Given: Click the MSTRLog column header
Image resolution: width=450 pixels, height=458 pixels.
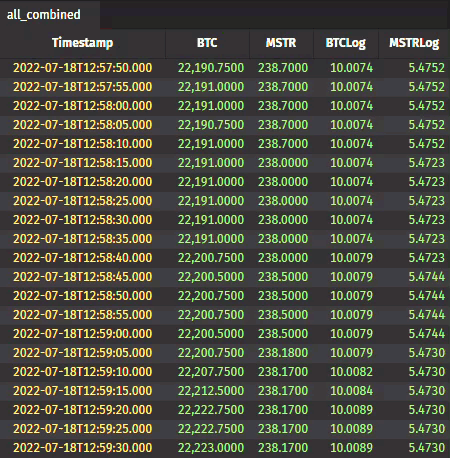Looking at the screenshot, I should coord(414,43).
